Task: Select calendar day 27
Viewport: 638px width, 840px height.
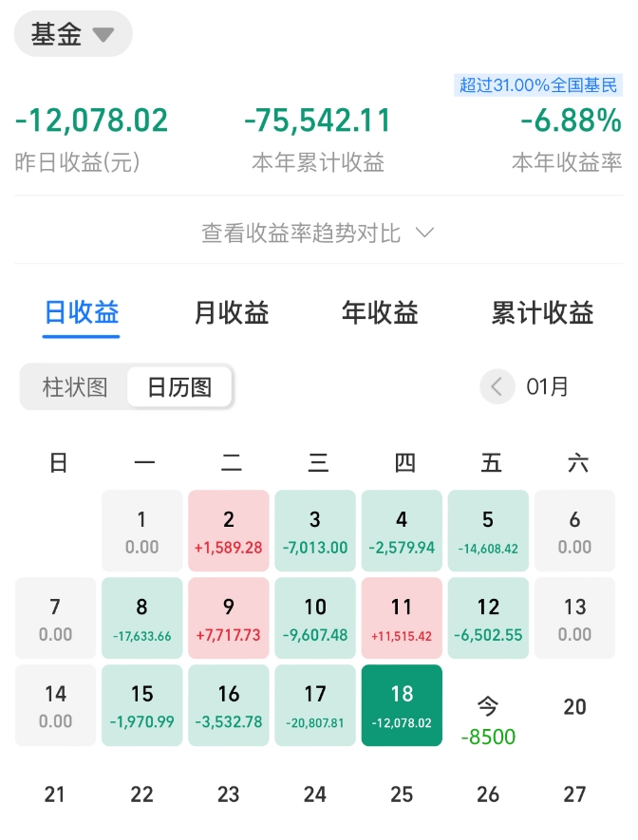Action: coord(574,793)
